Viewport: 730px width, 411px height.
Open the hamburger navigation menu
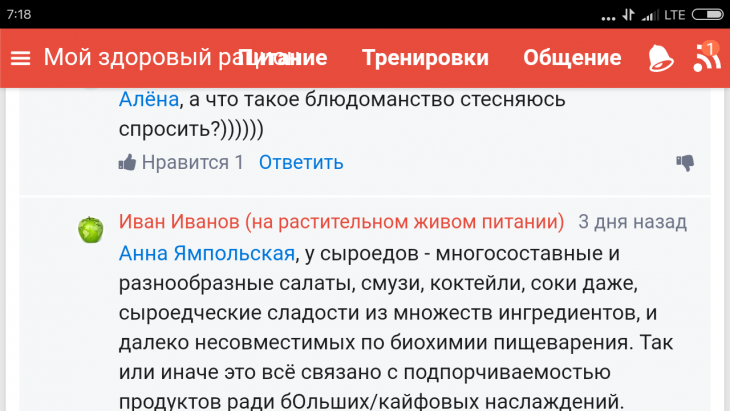[x=20, y=58]
